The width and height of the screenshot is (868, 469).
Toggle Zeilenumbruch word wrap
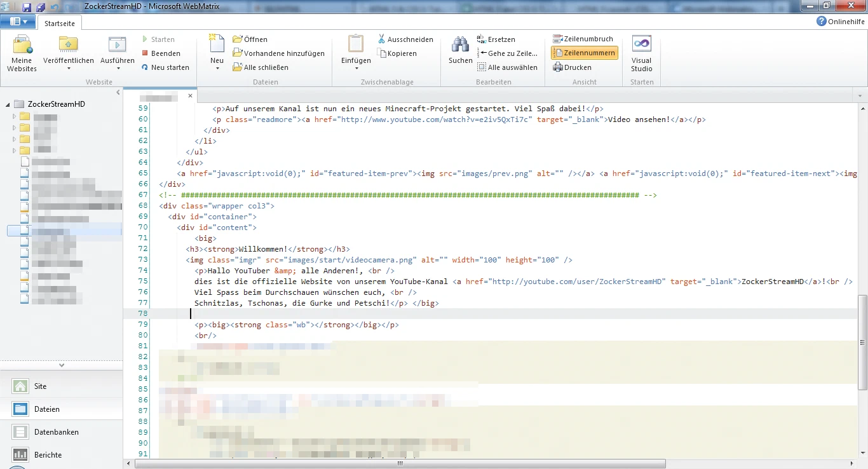[583, 39]
